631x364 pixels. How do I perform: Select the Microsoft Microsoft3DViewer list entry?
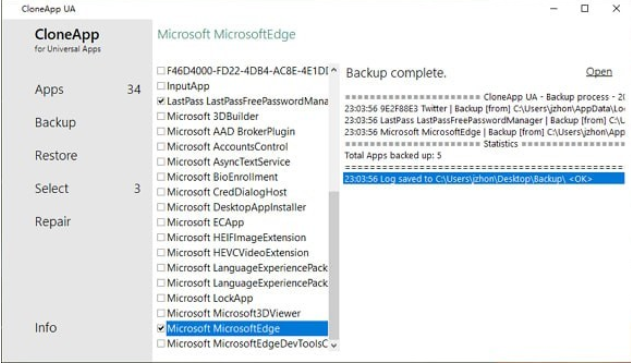pos(233,313)
